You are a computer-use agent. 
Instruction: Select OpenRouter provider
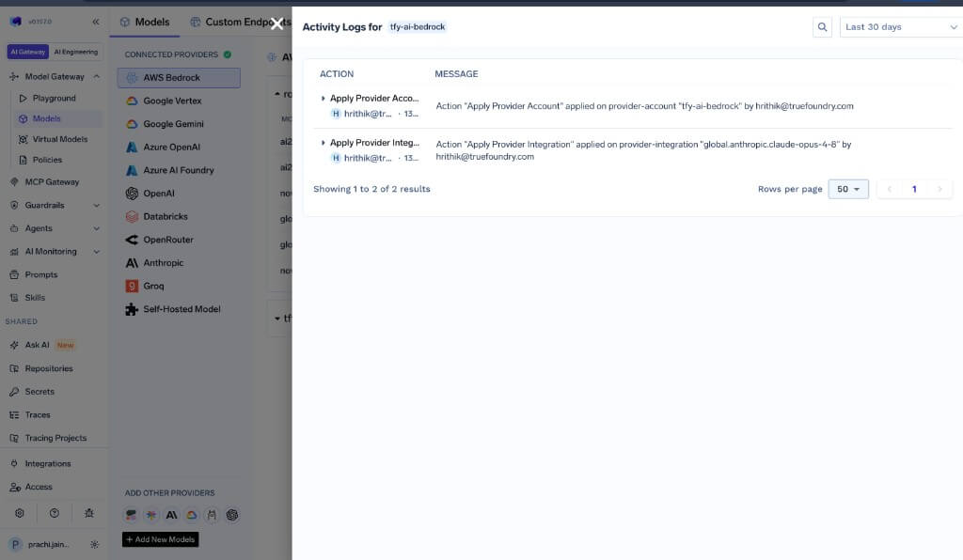pyautogui.click(x=179, y=240)
